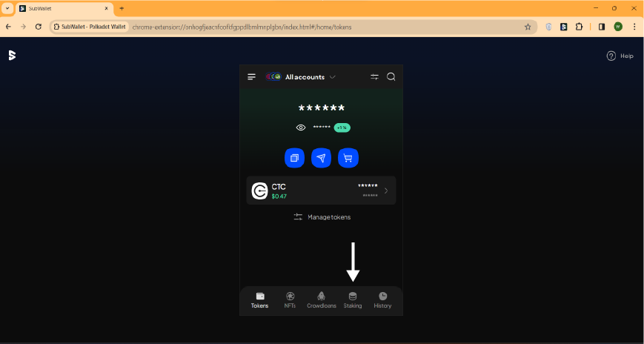Viewport: 644px width, 344px height.
Task: Open the SubWallet hamburger menu
Action: pos(252,77)
